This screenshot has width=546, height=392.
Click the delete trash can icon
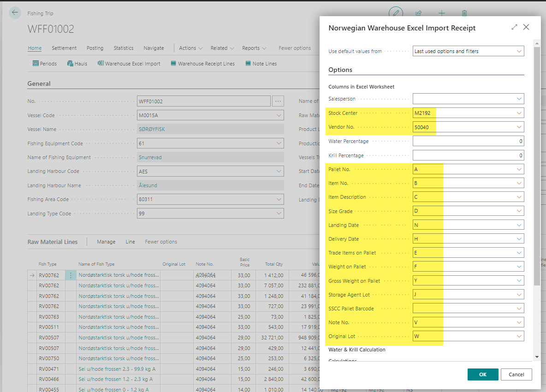click(x=464, y=13)
